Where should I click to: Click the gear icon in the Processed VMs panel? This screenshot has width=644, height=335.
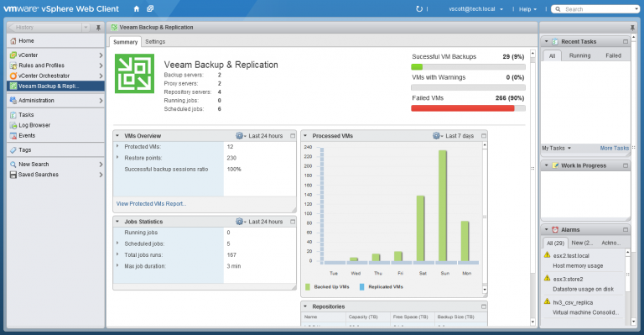click(436, 136)
